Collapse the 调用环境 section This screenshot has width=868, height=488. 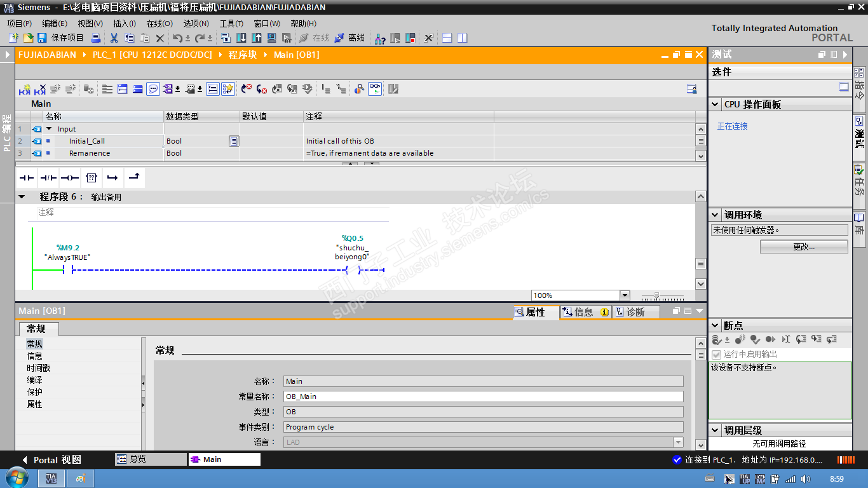coord(715,215)
